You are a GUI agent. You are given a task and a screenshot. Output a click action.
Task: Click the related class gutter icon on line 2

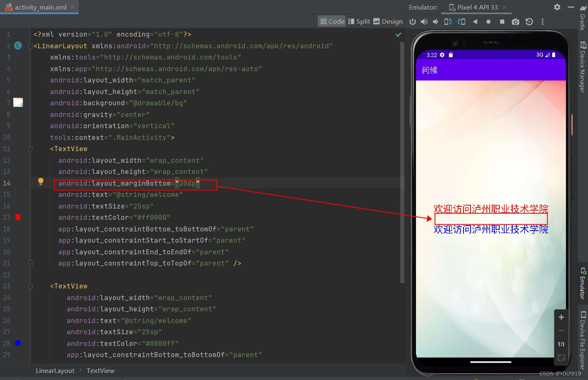pos(18,45)
